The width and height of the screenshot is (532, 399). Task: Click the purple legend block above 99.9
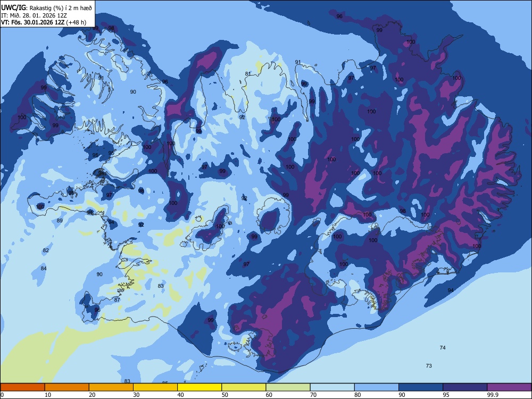[x=509, y=387]
